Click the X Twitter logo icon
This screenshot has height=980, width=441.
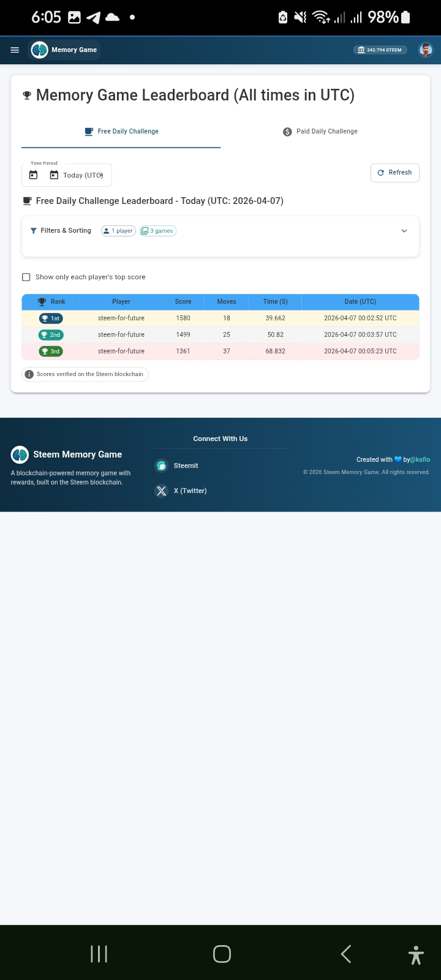coord(162,491)
